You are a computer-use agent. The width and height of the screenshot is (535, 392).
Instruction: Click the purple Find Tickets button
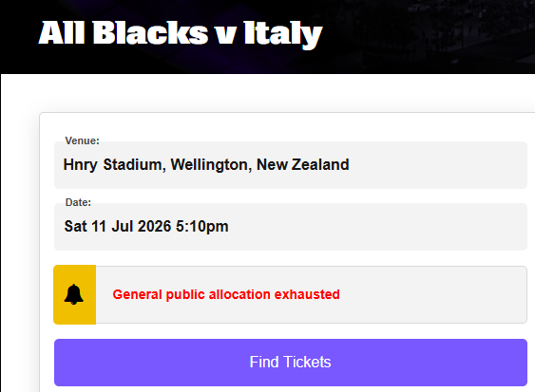(291, 363)
